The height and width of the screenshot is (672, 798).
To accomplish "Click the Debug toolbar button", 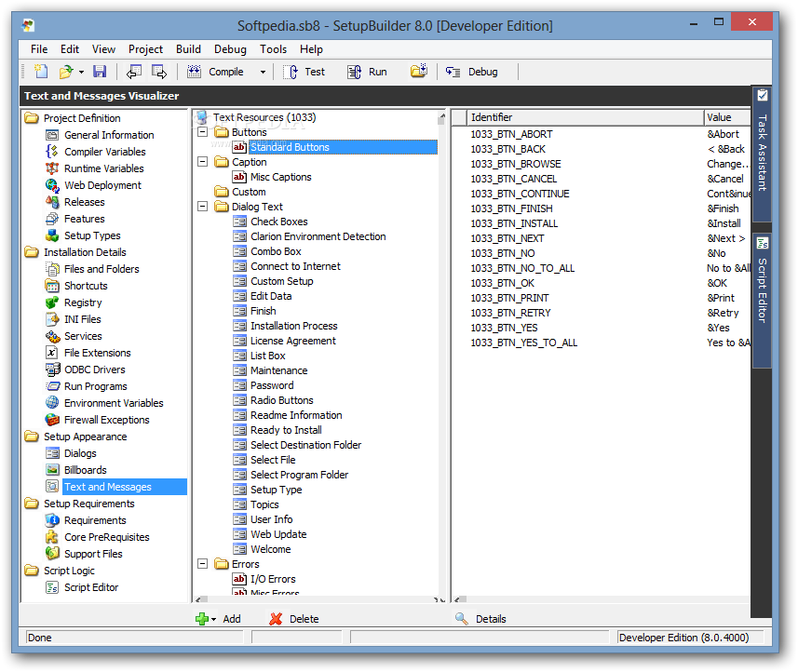I will click(x=472, y=72).
